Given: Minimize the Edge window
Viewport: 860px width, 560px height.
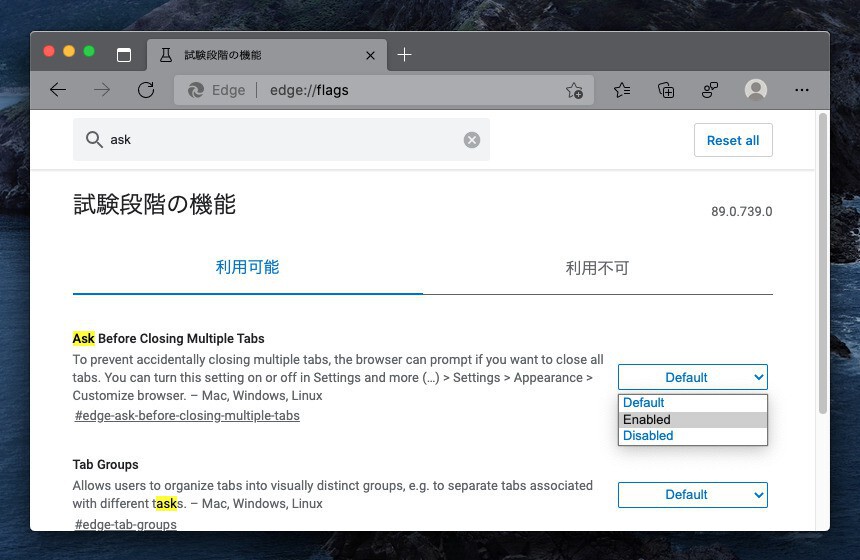Looking at the screenshot, I should [69, 51].
